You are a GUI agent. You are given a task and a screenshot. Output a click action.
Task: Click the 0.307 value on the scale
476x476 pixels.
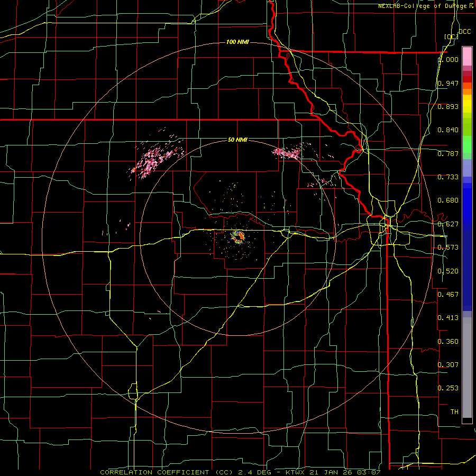pos(448,364)
